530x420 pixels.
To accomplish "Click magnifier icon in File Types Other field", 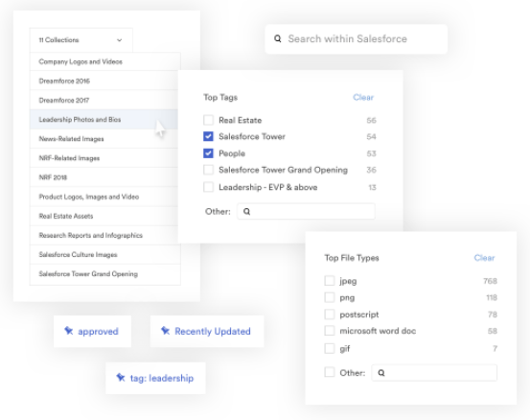I will click(x=381, y=373).
